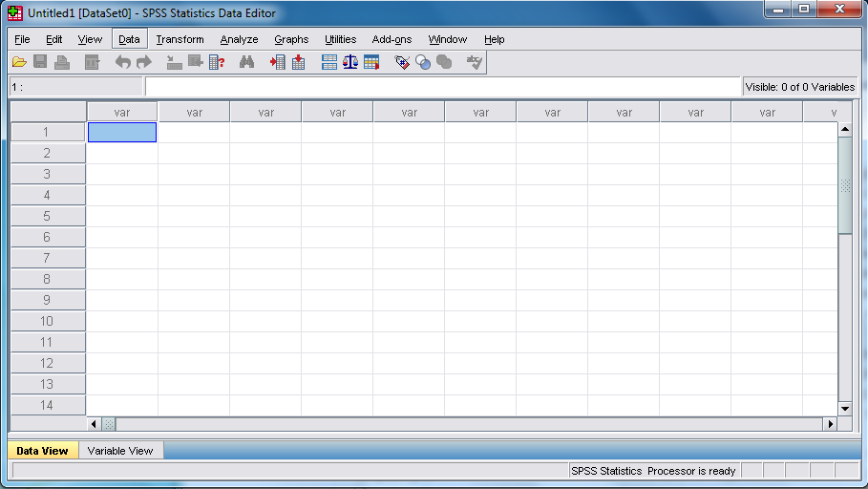The height and width of the screenshot is (489, 868).
Task: Click the Insert cases icon
Action: 277,62
